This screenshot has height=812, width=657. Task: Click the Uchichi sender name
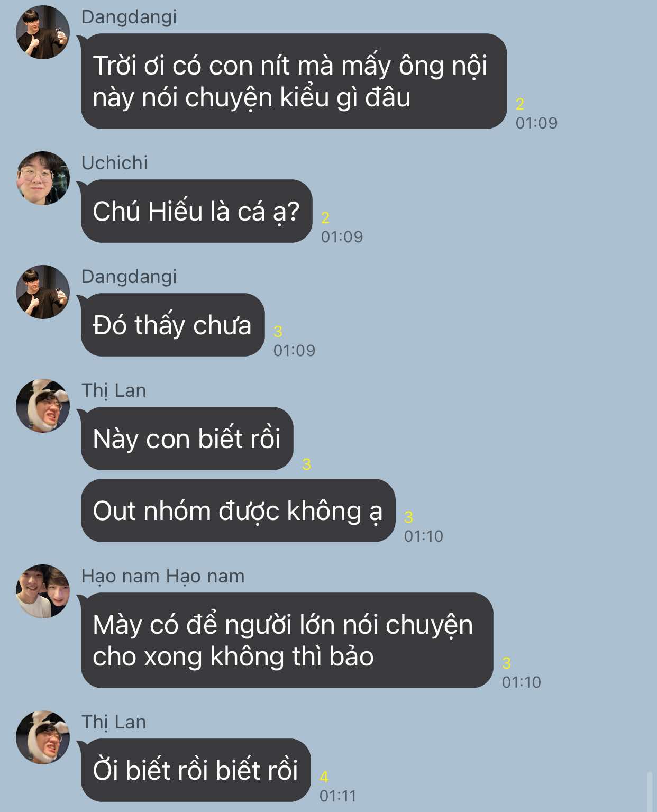pos(114,162)
